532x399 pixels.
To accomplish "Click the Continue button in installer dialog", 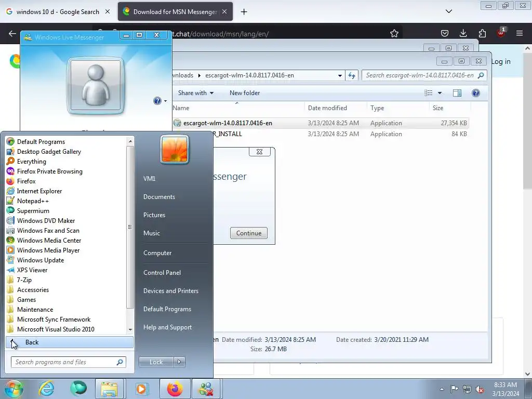I will click(x=249, y=233).
